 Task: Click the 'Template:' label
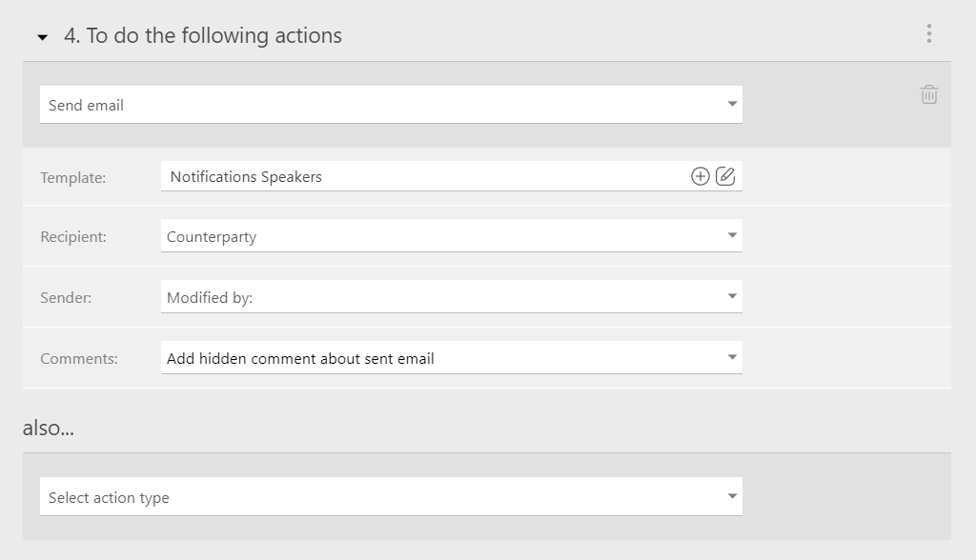point(72,177)
